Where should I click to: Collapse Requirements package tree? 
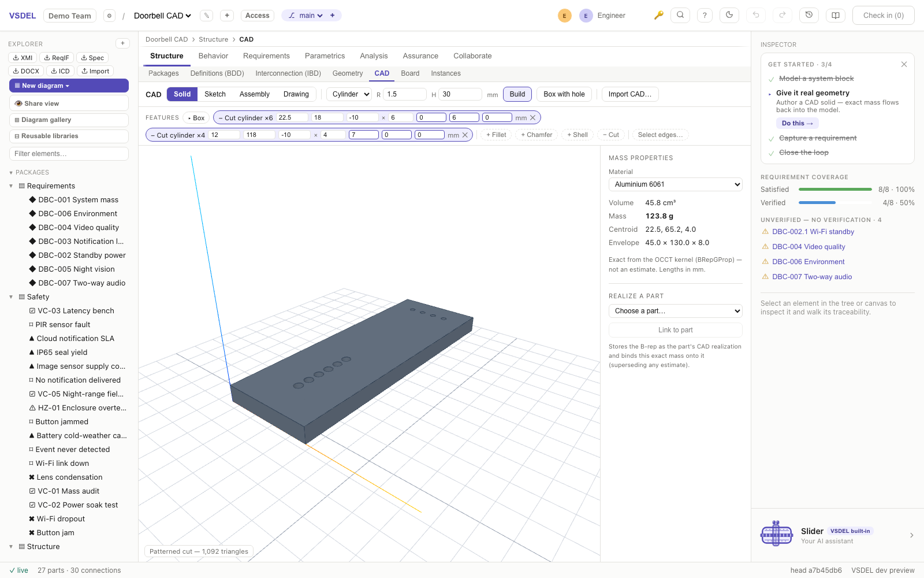[x=11, y=186]
